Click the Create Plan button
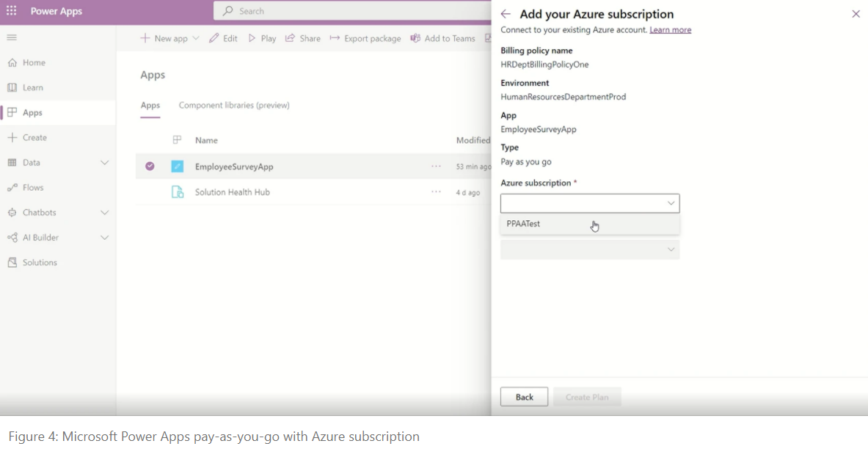This screenshot has width=868, height=449. tap(587, 397)
